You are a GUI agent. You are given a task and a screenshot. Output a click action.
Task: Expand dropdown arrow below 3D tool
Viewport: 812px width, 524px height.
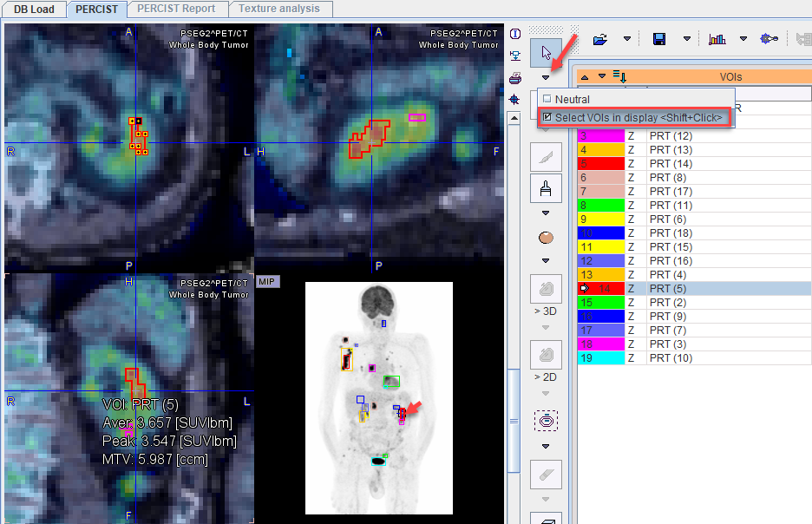[x=546, y=327]
